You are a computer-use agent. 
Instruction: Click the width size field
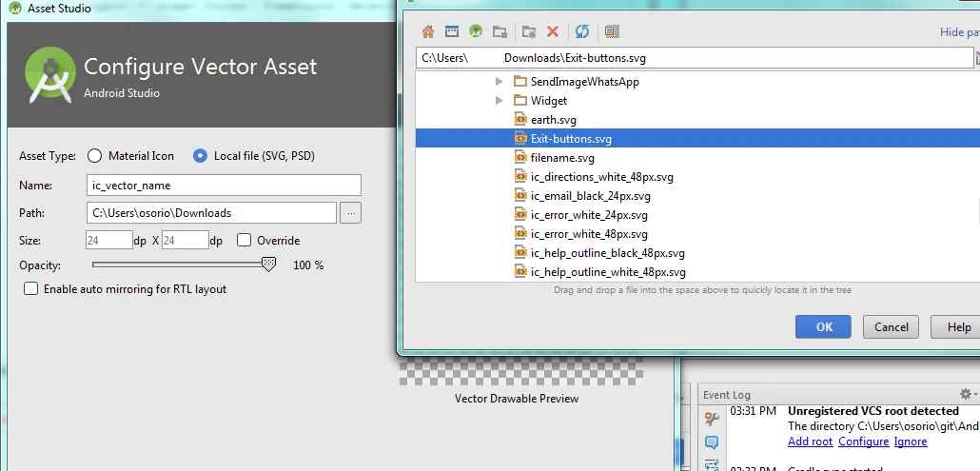coord(109,241)
